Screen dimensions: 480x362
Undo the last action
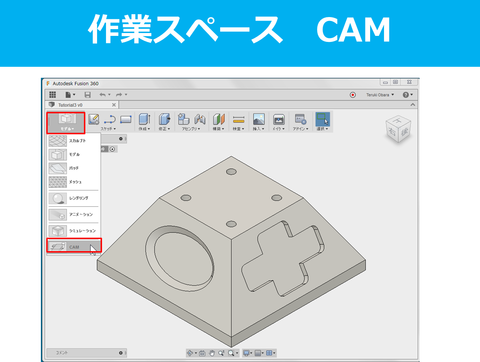coord(103,95)
